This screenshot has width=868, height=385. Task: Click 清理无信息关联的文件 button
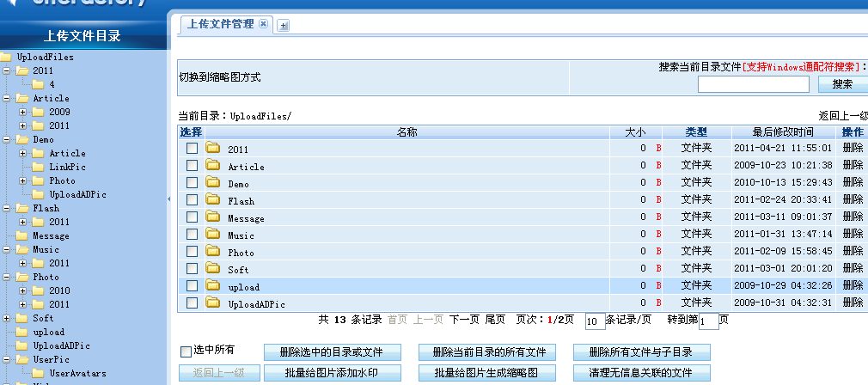click(x=642, y=373)
